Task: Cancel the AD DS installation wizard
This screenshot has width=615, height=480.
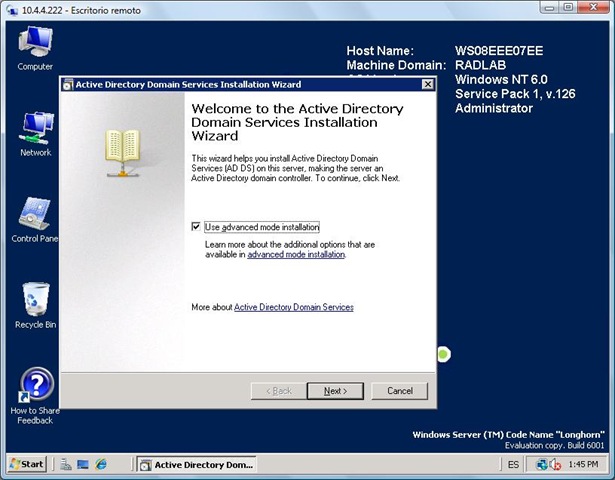Action: (400, 391)
